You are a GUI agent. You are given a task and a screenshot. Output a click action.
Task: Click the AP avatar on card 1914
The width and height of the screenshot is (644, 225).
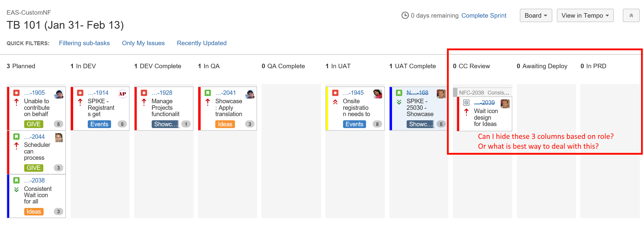coord(122,94)
